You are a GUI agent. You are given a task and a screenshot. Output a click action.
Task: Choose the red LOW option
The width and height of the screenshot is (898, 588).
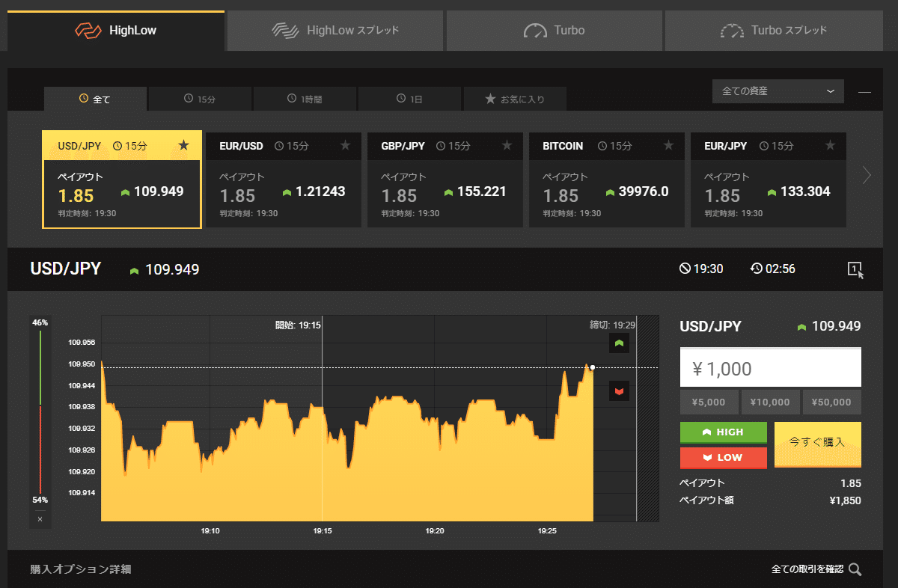point(723,457)
